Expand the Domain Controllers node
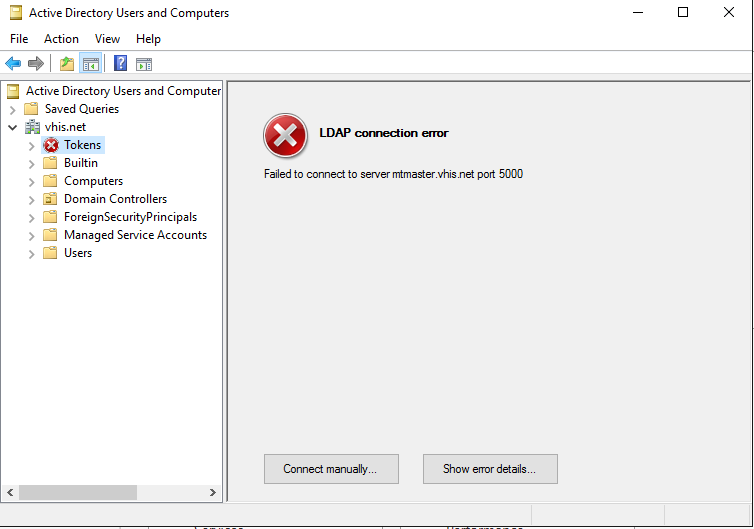Screen dimensions: 754x529 click(x=32, y=200)
